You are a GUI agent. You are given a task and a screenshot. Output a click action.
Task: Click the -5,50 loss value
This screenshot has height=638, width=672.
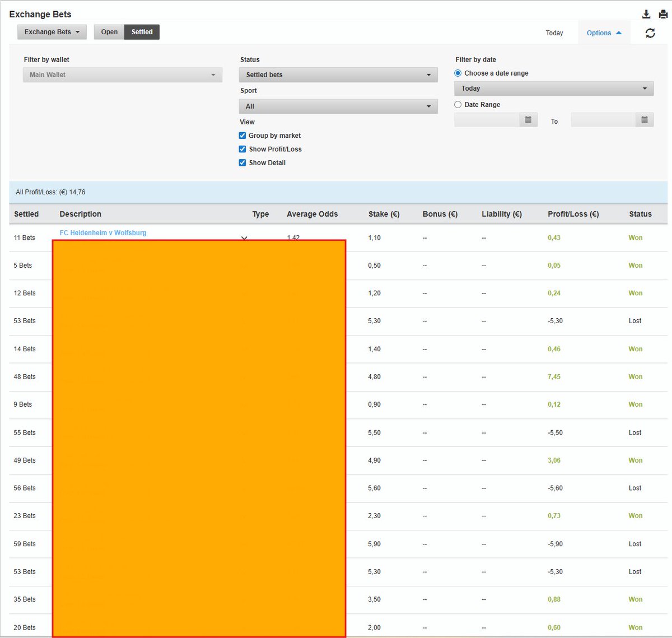pos(555,433)
